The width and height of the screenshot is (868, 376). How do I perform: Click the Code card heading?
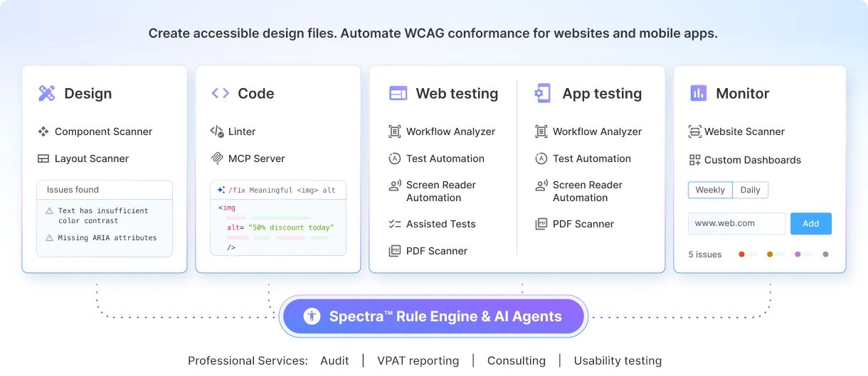[256, 93]
